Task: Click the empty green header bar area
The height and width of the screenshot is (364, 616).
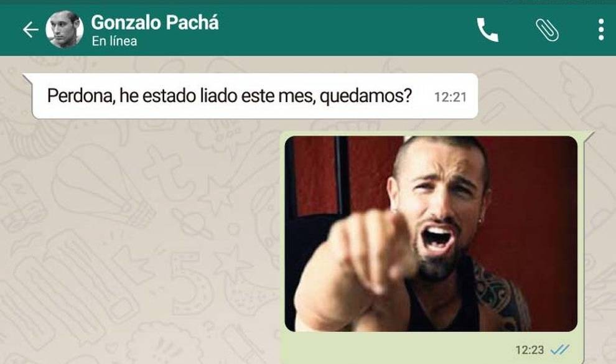Action: click(346, 30)
